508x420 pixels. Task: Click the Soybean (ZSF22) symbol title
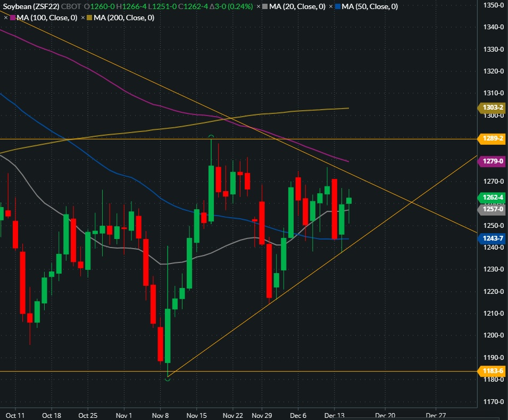[x=29, y=7]
